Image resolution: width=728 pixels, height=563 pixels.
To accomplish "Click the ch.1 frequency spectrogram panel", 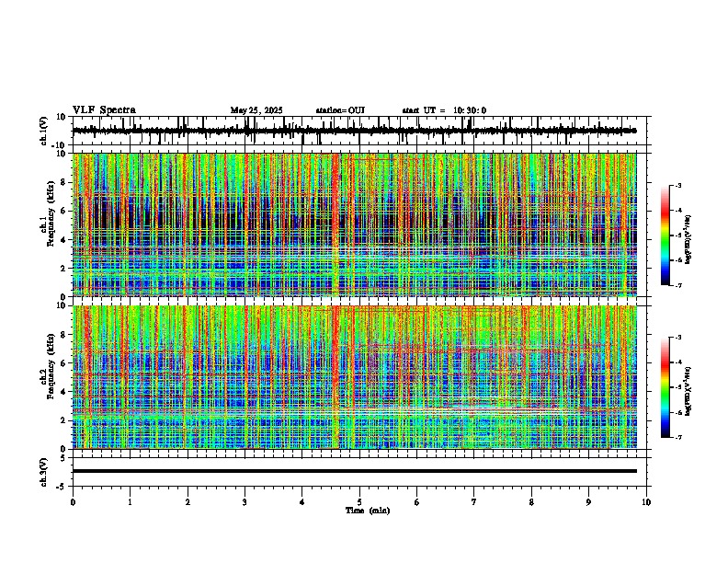I will click(x=355, y=224).
